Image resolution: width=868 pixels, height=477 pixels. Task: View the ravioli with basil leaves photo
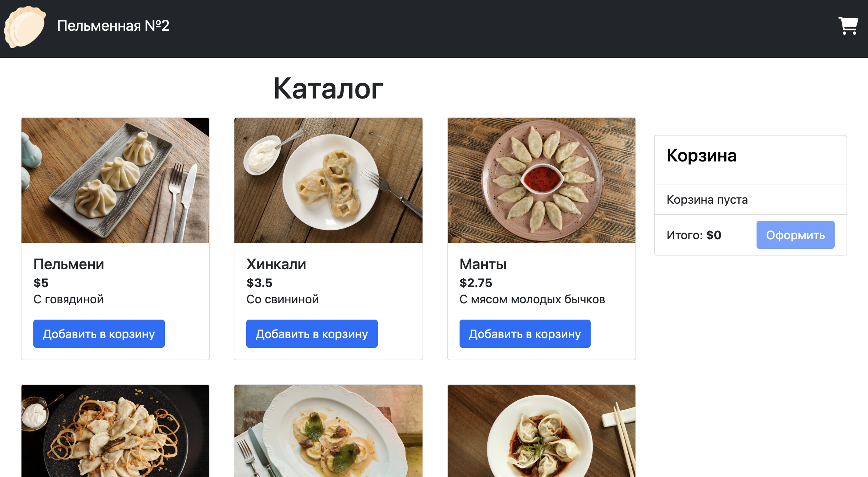click(328, 431)
